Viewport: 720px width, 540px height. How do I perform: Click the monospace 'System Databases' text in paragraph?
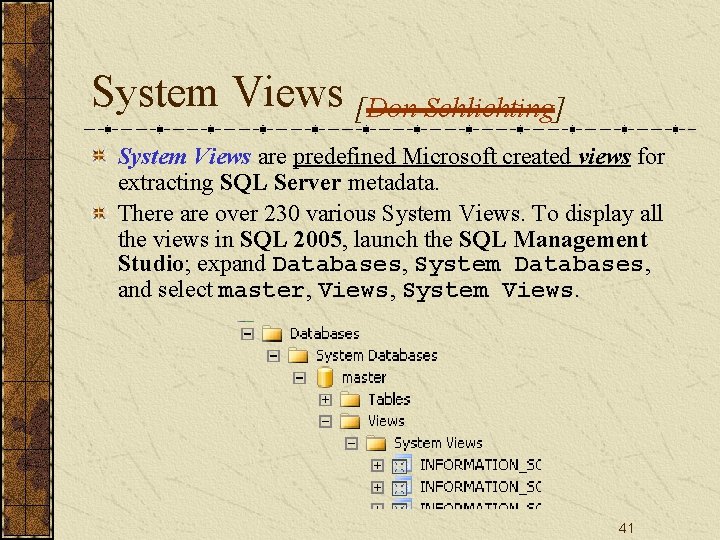[529, 265]
